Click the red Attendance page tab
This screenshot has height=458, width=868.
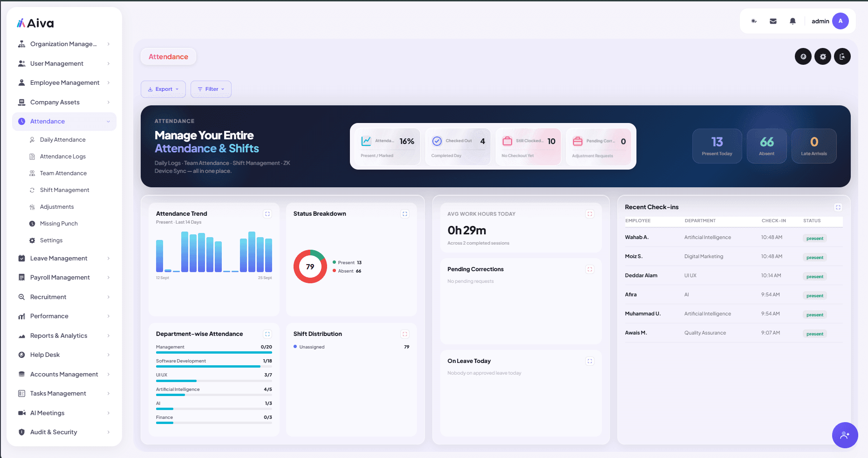168,57
